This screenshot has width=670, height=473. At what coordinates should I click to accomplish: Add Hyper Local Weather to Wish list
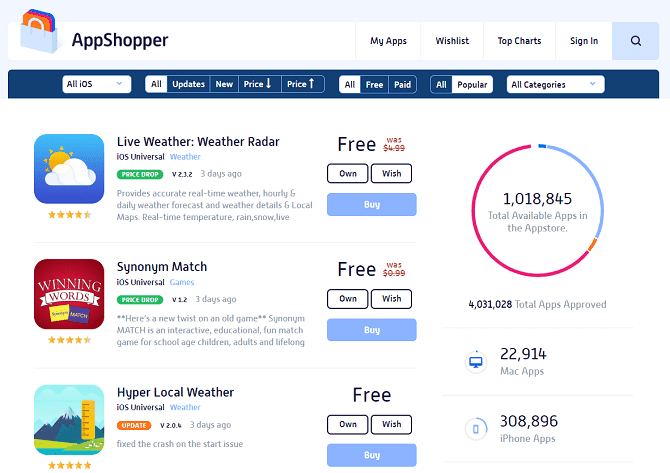point(391,424)
